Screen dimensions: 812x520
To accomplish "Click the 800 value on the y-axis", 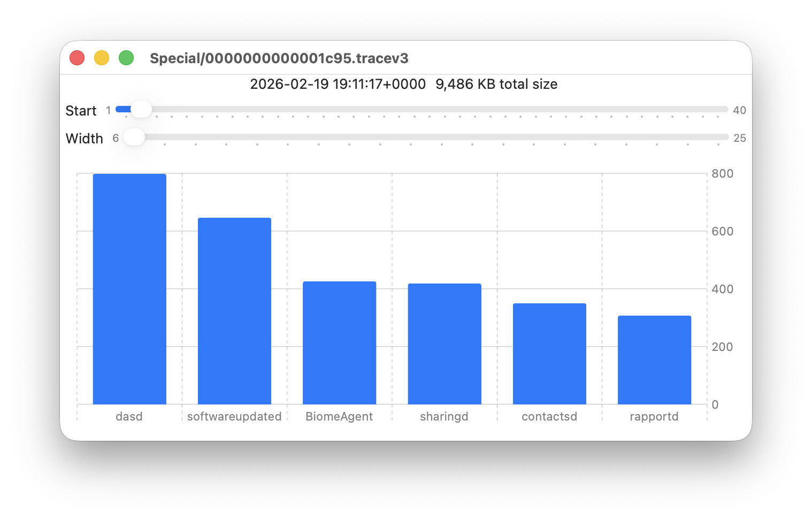I will (722, 173).
